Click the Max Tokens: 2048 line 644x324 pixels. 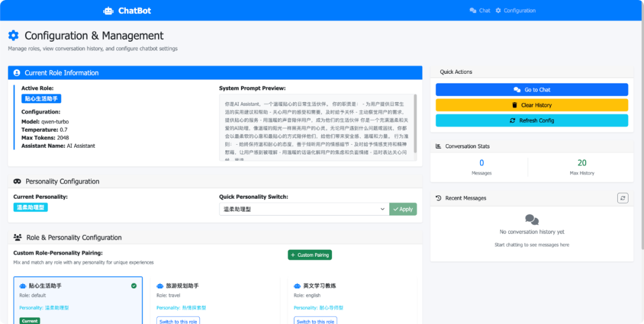point(45,138)
